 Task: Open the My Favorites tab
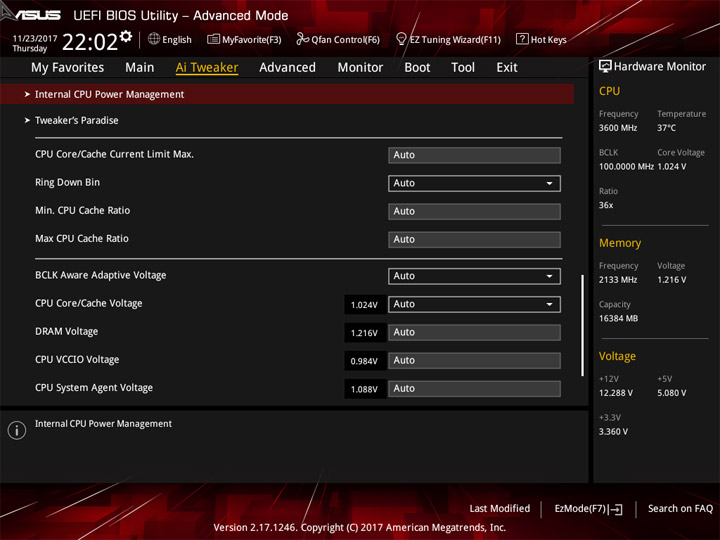68,68
